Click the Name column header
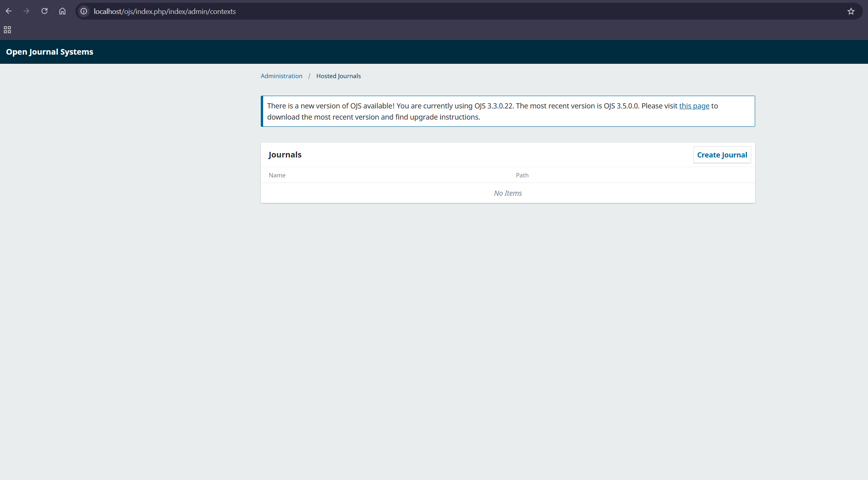Screen dimensions: 868x480 tap(277, 175)
